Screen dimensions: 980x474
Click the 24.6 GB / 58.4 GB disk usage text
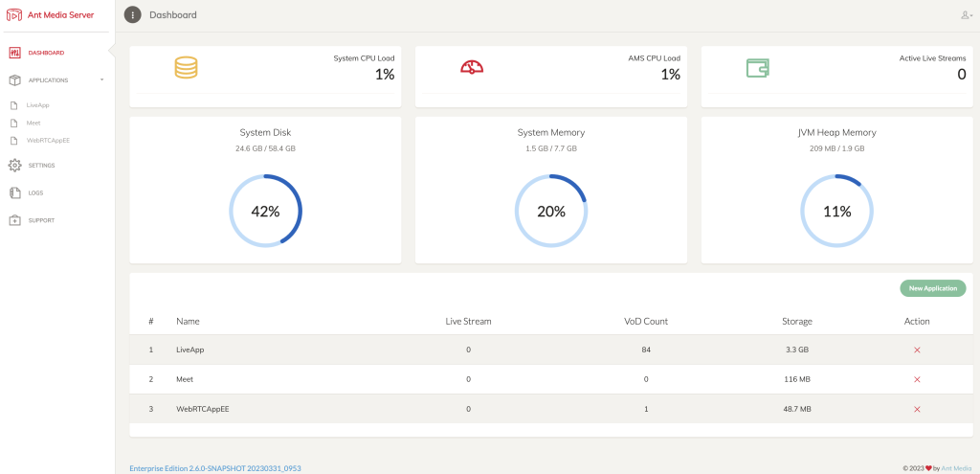coord(266,148)
